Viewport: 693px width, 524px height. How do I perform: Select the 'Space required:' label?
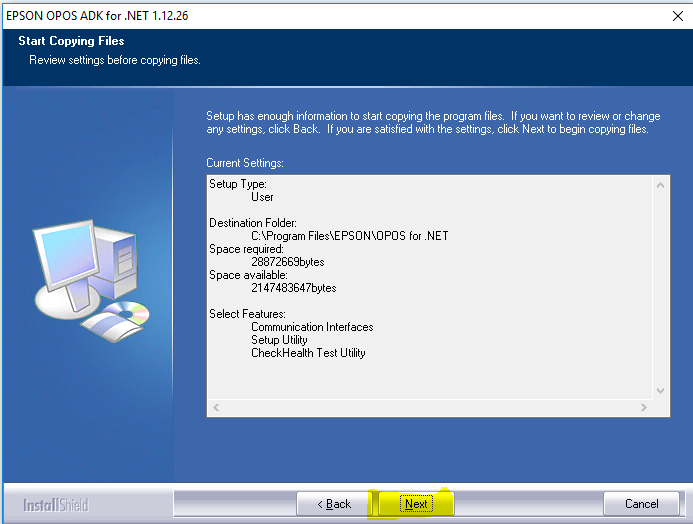tap(246, 249)
